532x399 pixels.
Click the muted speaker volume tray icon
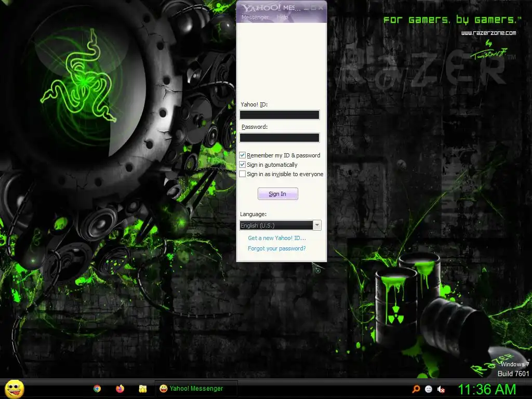(441, 390)
